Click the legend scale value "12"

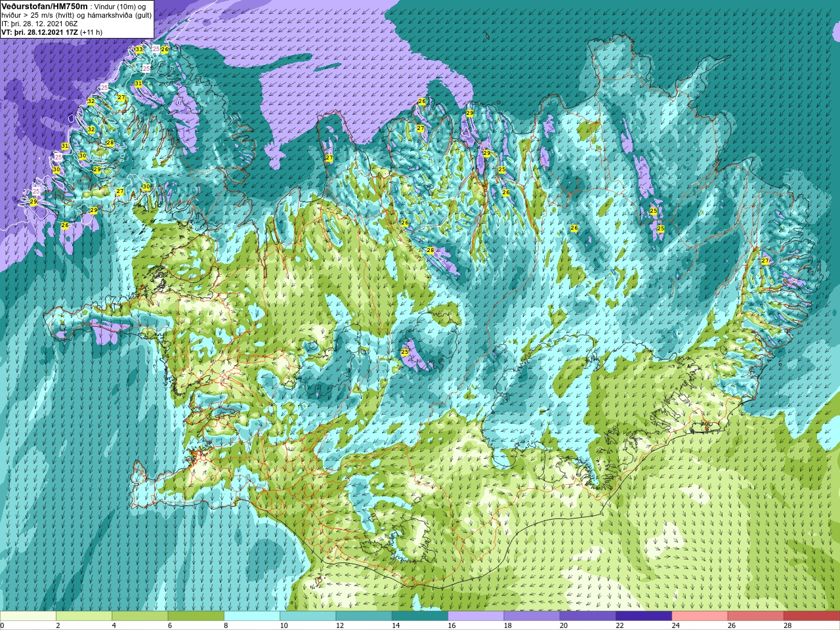click(340, 625)
